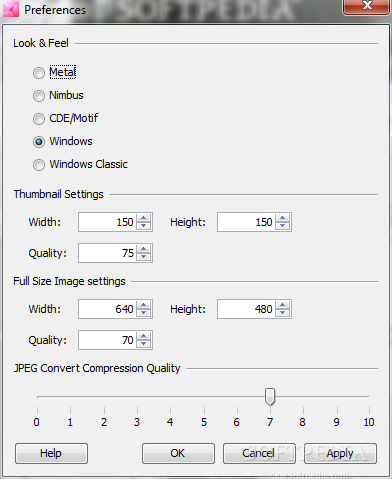The height and width of the screenshot is (479, 392).
Task: Increase Thumbnail Width with up arrow
Action: [144, 218]
